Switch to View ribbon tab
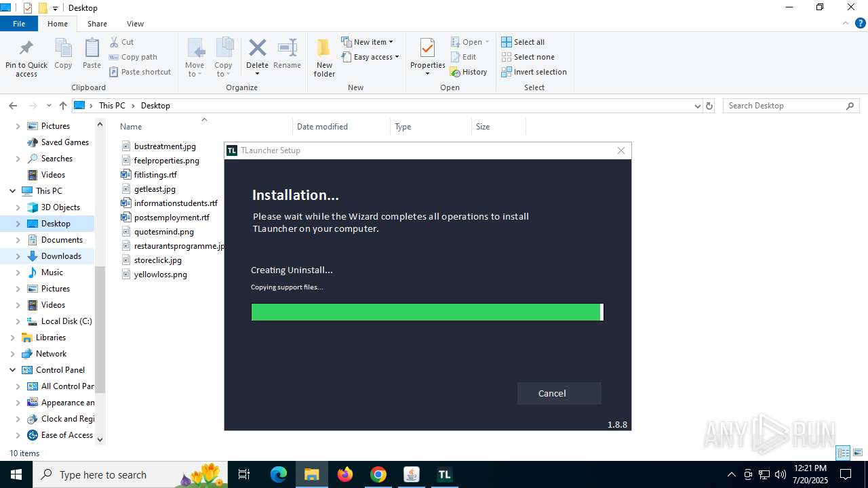This screenshot has height=488, width=868. pyautogui.click(x=135, y=24)
